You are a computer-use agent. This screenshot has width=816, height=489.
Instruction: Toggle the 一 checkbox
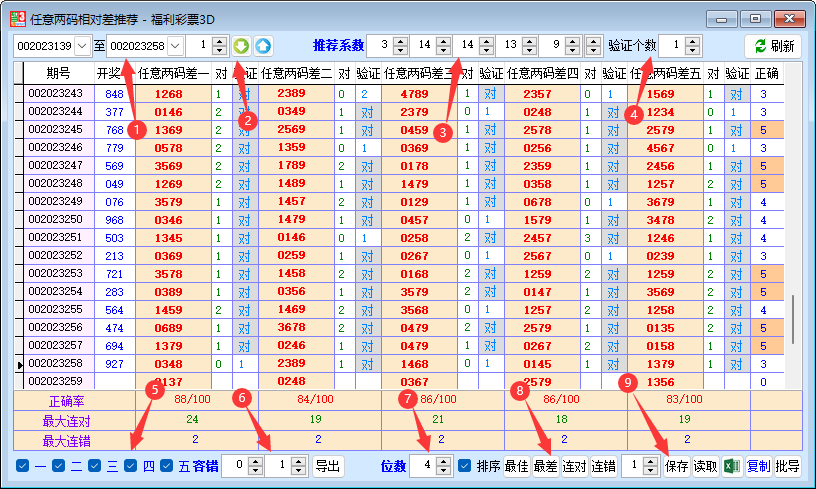tap(24, 466)
